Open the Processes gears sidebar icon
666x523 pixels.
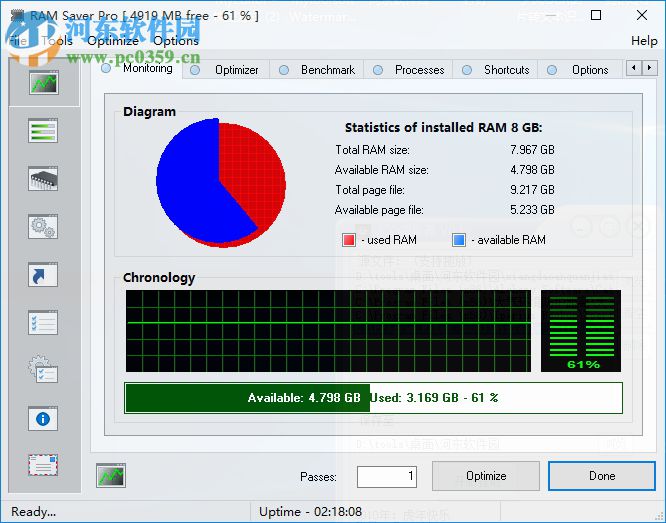43,226
